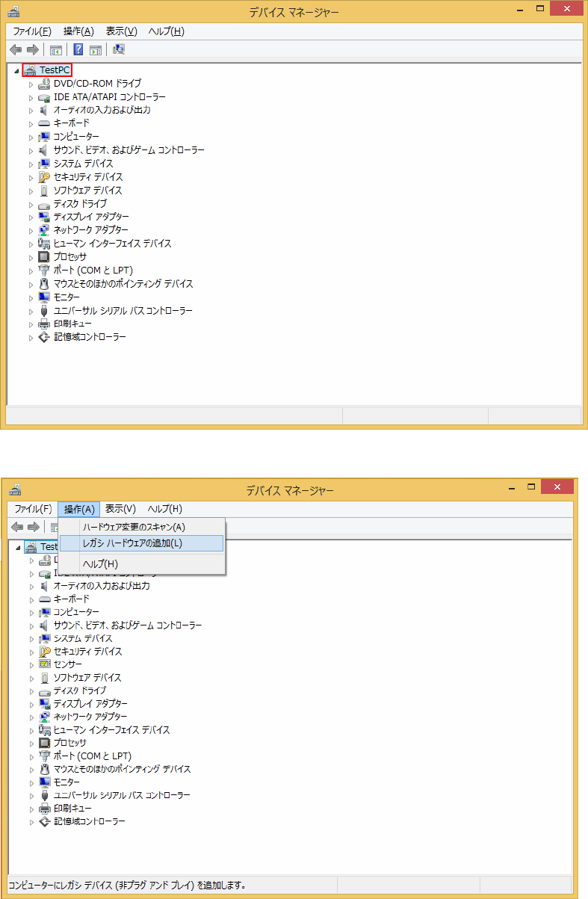Select ソフトウェア デバイス text in upper window
This screenshot has height=899, width=588.
[87, 191]
